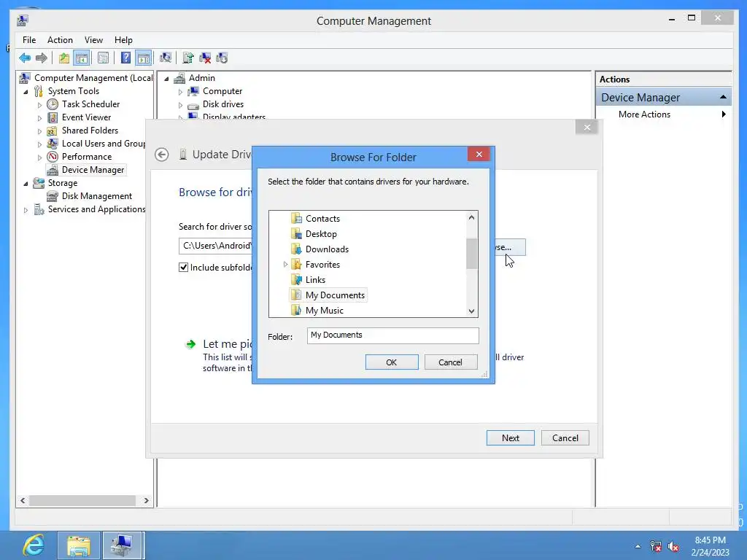Expand Services and Applications node
Image resolution: width=747 pixels, height=560 pixels.
[26, 209]
